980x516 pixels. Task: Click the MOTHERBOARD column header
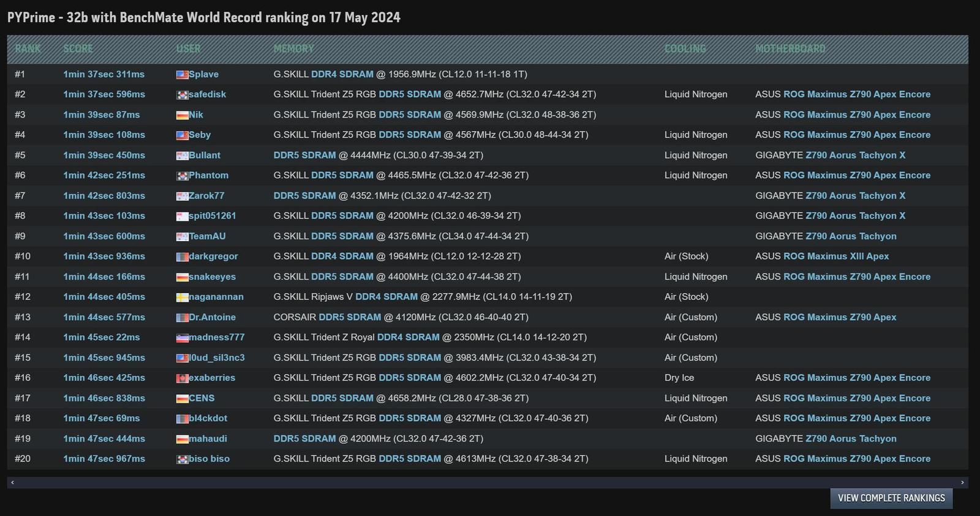click(x=790, y=49)
